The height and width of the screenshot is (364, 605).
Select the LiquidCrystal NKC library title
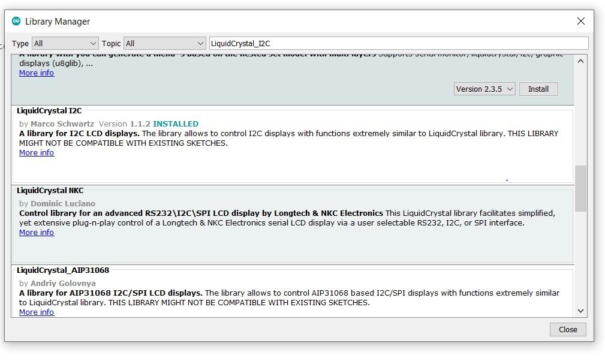click(50, 191)
